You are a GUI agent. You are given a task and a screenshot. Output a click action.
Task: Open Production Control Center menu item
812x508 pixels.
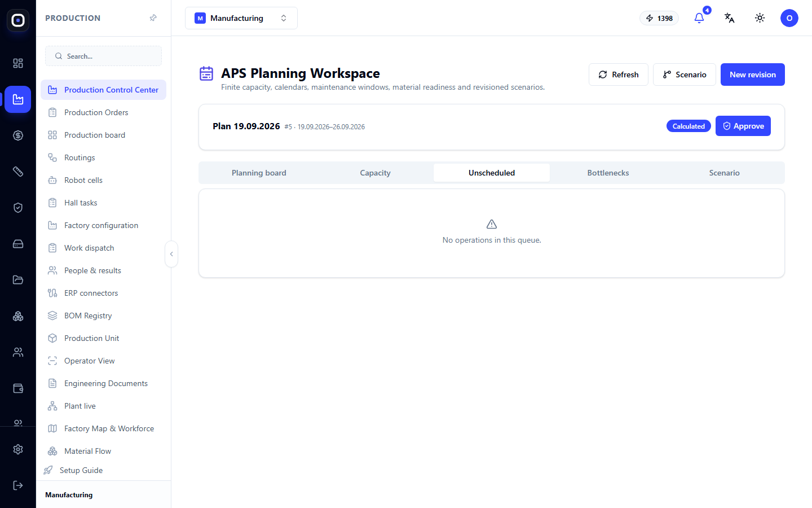pyautogui.click(x=104, y=90)
